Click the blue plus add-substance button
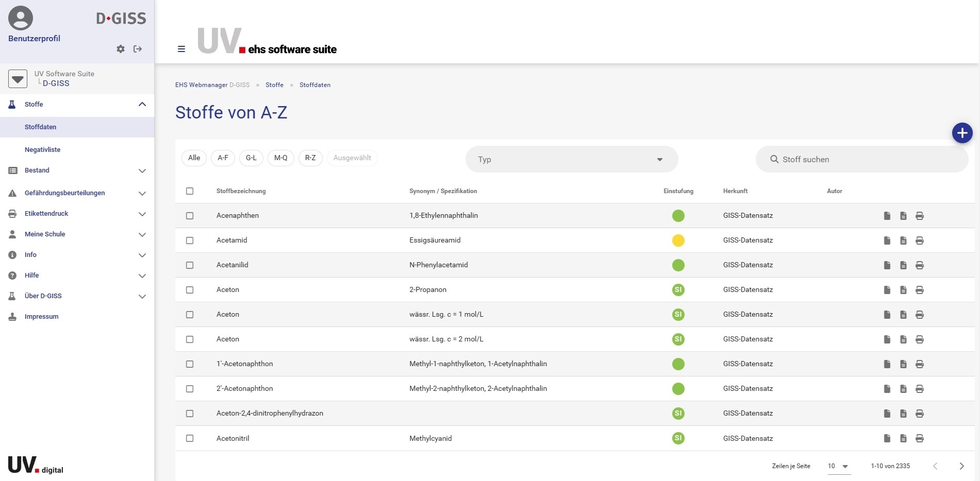Image resolution: width=980 pixels, height=481 pixels. point(962,133)
